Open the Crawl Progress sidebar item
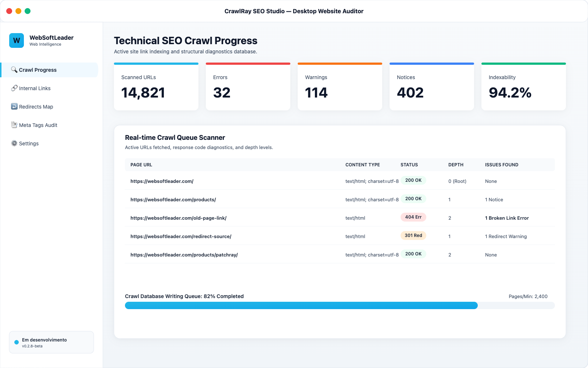This screenshot has height=368, width=588. click(50, 70)
